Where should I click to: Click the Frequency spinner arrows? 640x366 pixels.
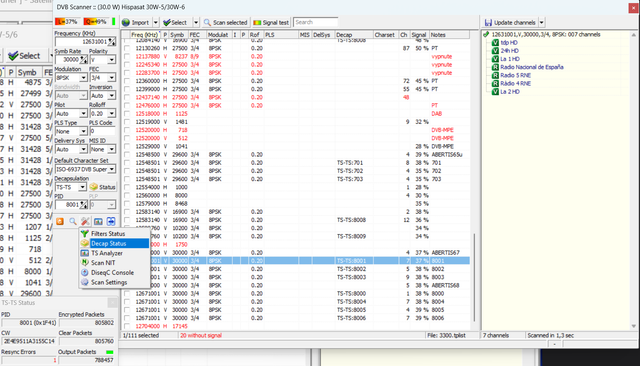click(x=111, y=42)
